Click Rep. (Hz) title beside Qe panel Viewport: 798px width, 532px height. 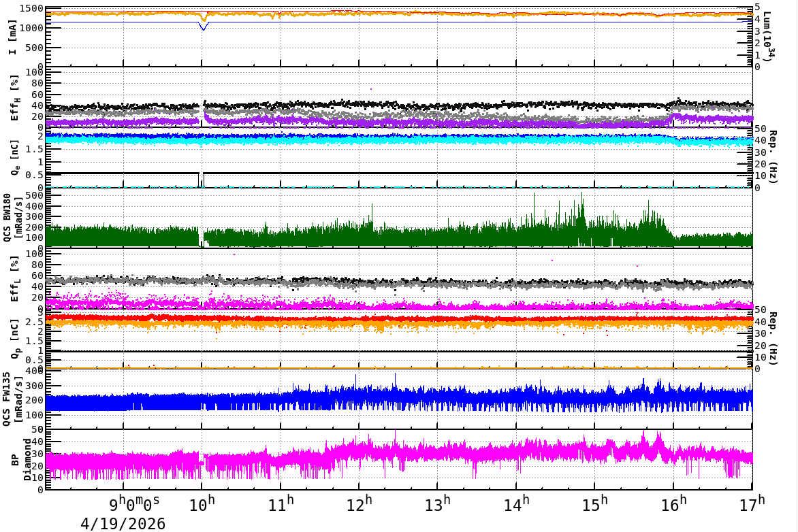(772, 156)
